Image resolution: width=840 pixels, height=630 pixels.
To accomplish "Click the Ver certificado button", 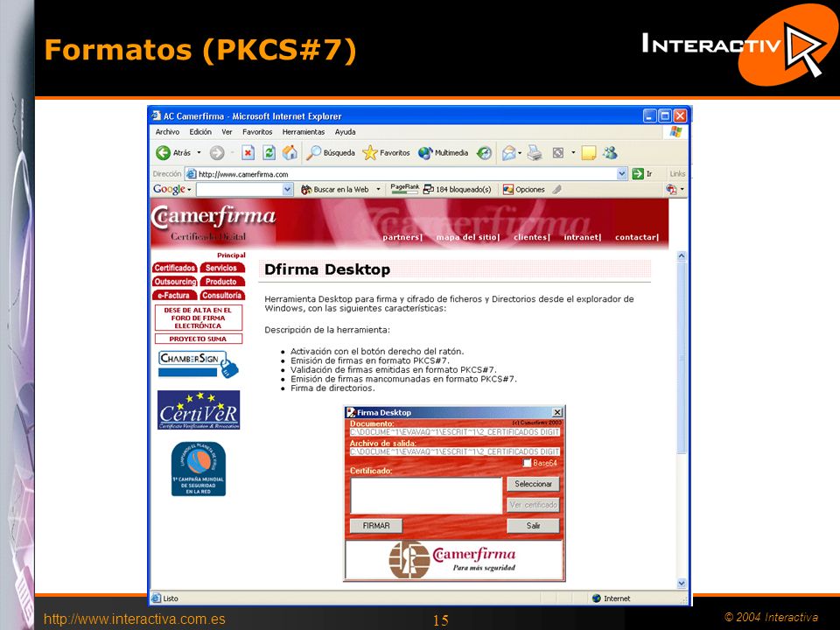I will click(533, 505).
